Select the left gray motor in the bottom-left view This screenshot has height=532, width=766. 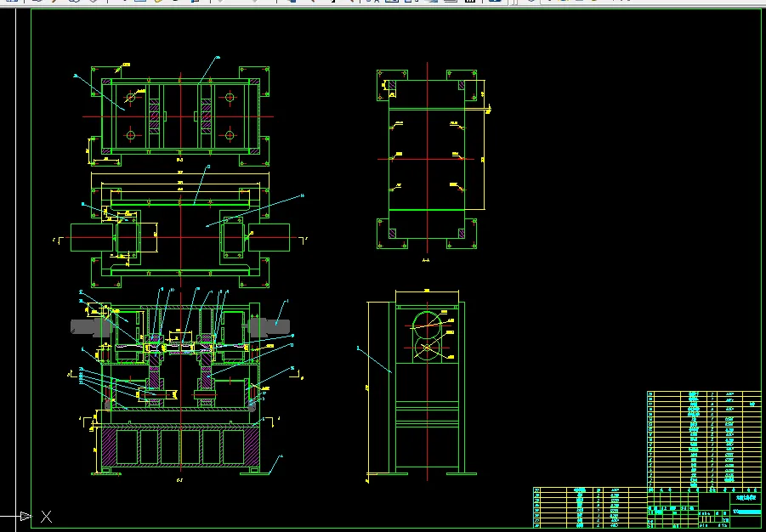pyautogui.click(x=91, y=327)
